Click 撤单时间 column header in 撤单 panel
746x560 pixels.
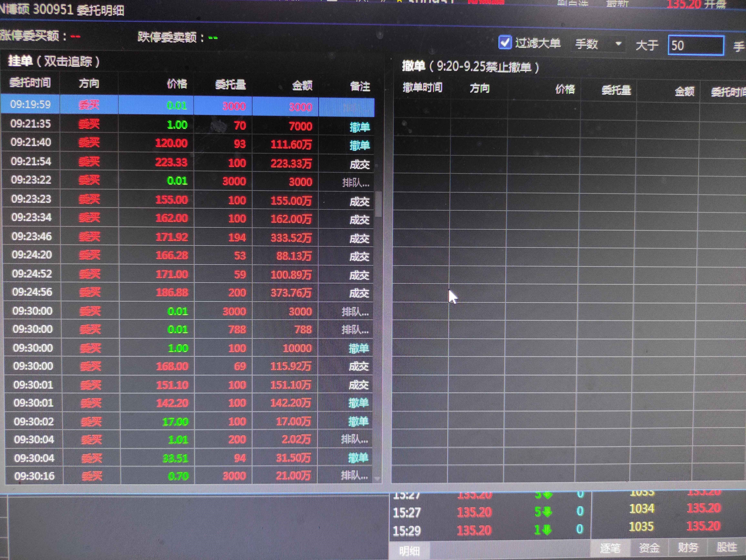tap(422, 88)
